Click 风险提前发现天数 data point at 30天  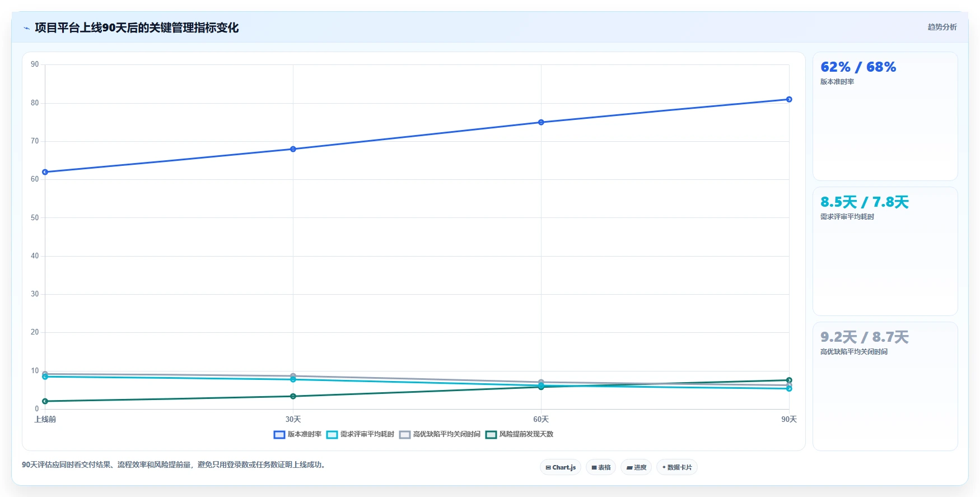pyautogui.click(x=293, y=396)
